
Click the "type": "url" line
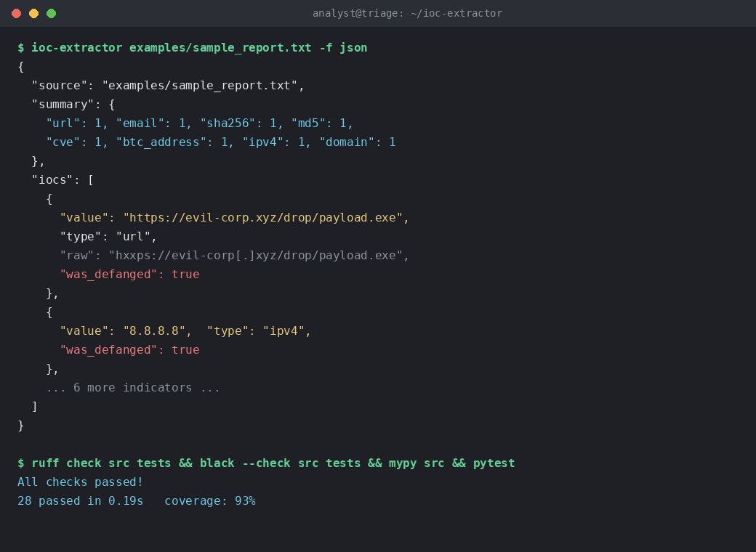pos(108,237)
